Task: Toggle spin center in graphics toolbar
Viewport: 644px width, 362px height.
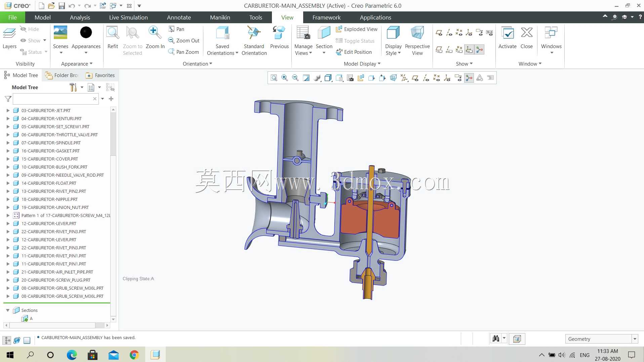Action: 469,78
